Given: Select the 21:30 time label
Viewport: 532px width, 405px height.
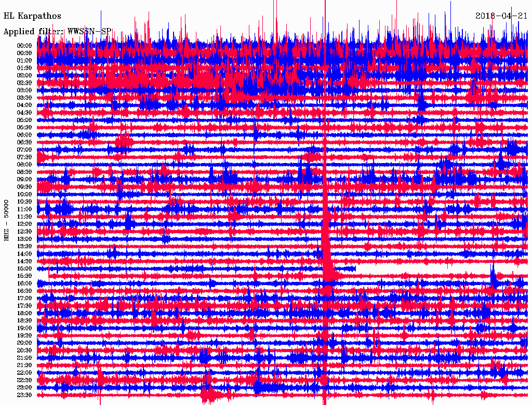Looking at the screenshot, I should (x=24, y=366).
